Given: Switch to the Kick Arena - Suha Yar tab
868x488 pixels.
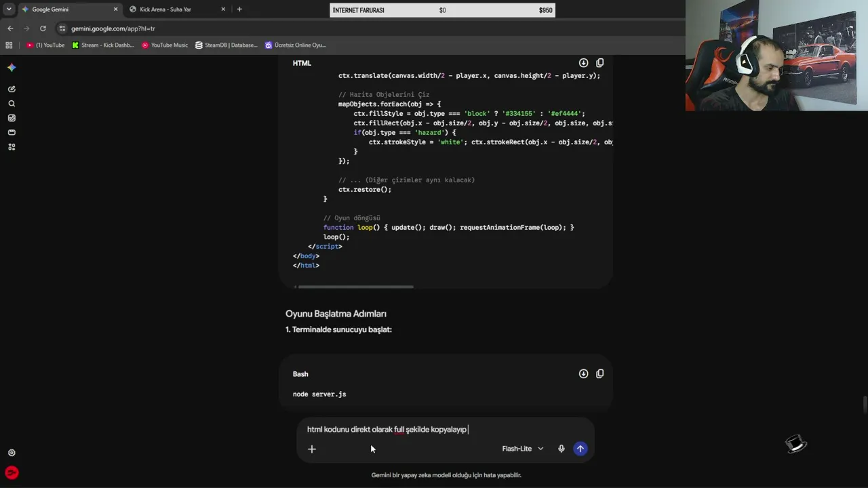Looking at the screenshot, I should [176, 9].
